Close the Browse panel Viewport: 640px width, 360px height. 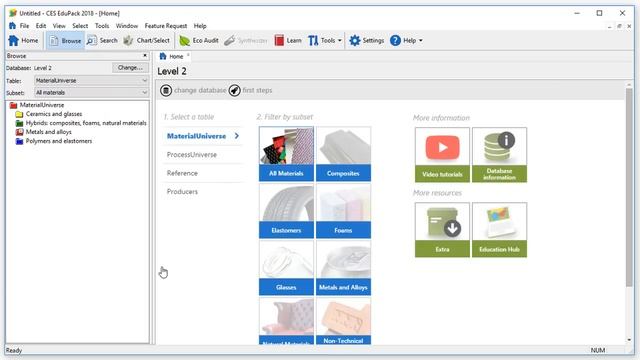tap(145, 56)
